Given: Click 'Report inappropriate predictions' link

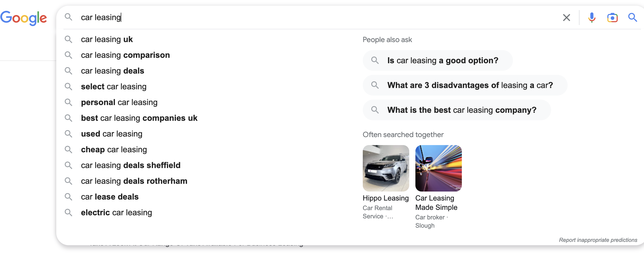Looking at the screenshot, I should 598,240.
